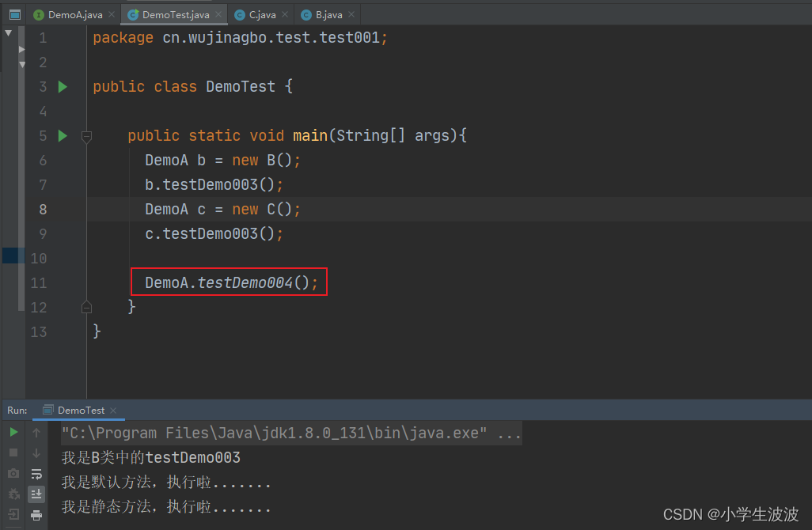Select the DemoTest.java editor tab
Screen dimensions: 812x530
click(176, 15)
